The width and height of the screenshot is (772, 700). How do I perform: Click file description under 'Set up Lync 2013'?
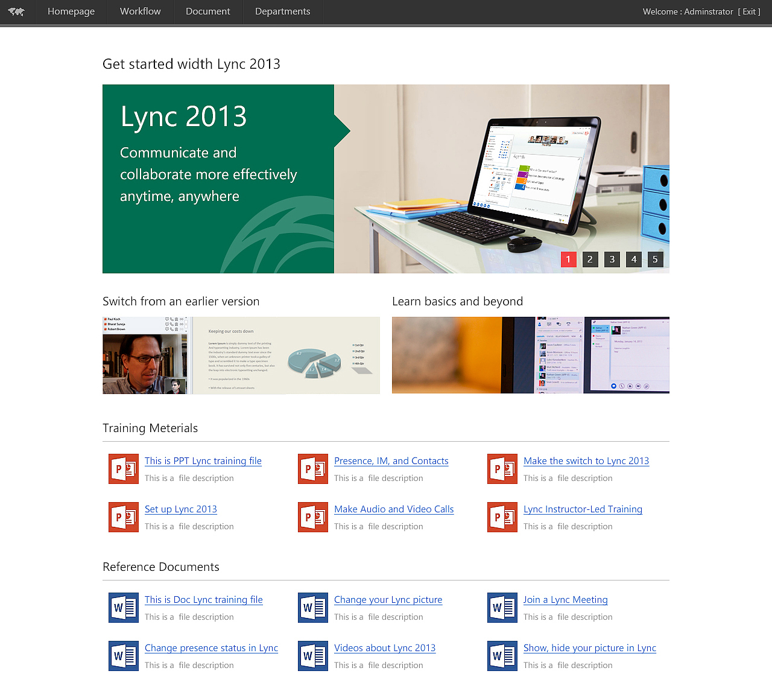pos(189,526)
